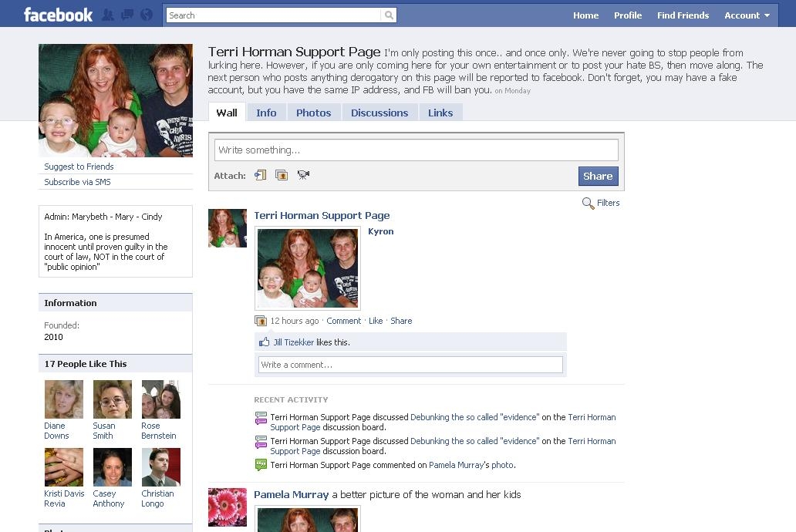Open Christian Longo's profile photo
The width and height of the screenshot is (796, 532).
[x=161, y=467]
